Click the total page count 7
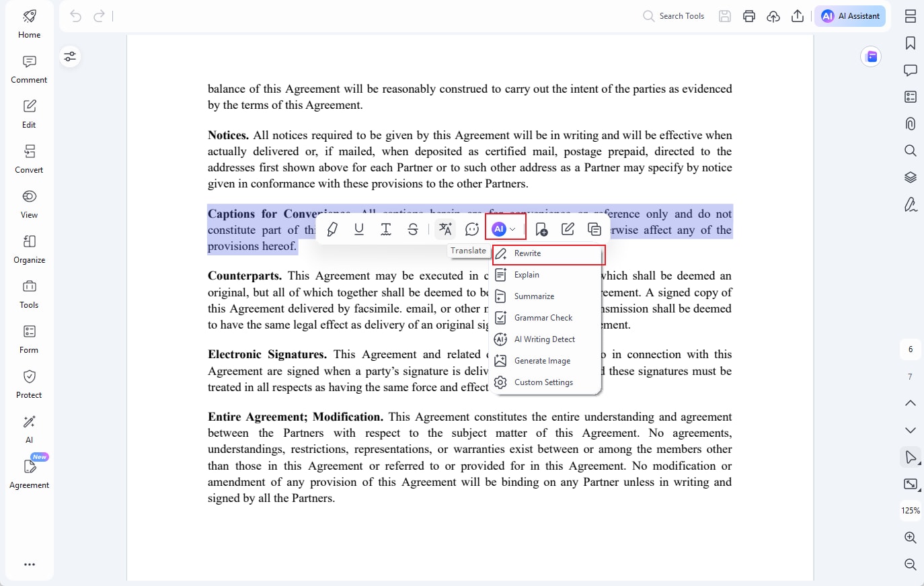The height and width of the screenshot is (586, 924). 911,376
